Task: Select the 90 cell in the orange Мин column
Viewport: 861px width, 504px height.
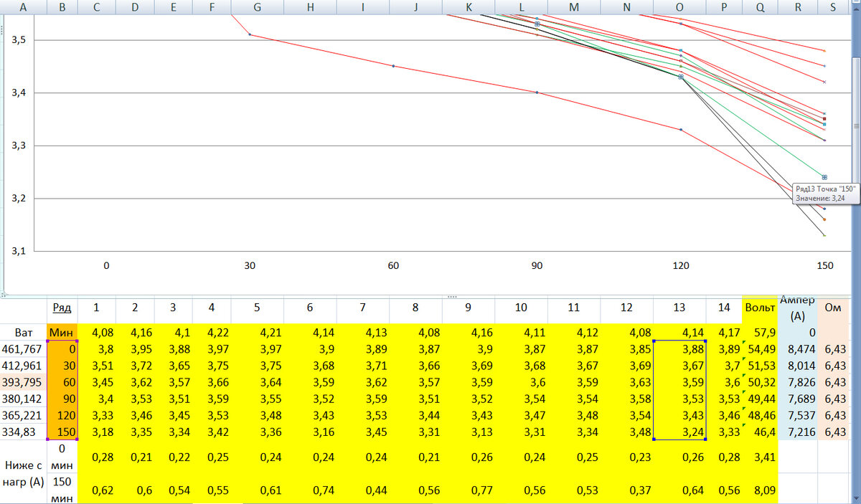Action: tap(62, 399)
